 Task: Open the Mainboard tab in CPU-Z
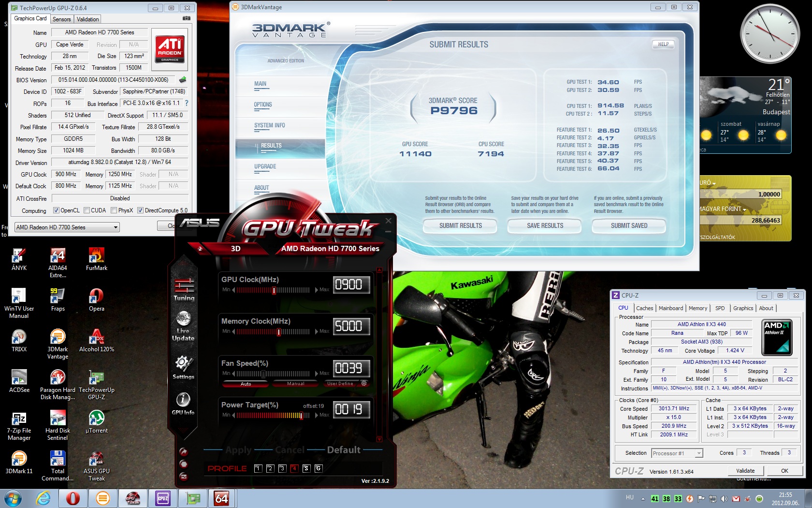[x=671, y=308]
